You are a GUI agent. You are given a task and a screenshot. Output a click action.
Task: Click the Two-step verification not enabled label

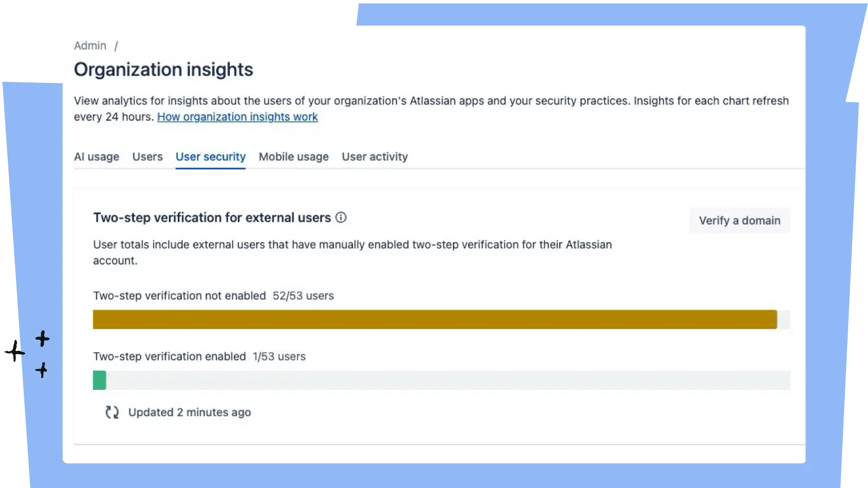(x=180, y=296)
